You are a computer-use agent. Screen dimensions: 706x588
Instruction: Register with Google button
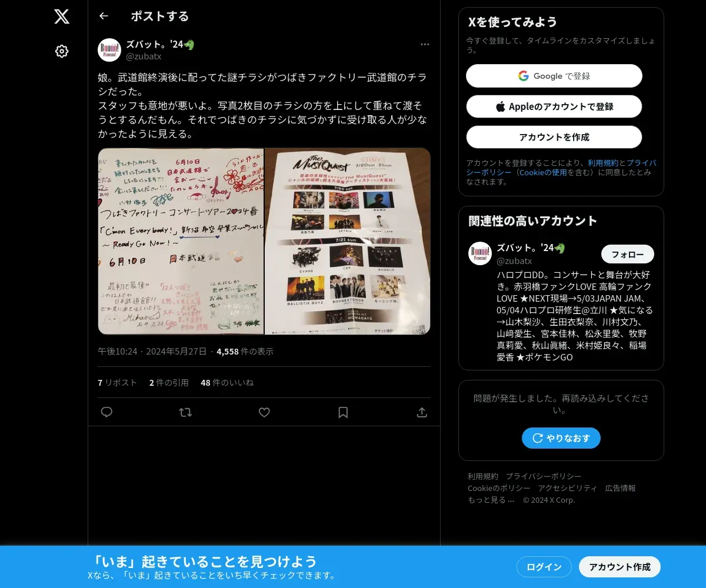click(x=554, y=76)
